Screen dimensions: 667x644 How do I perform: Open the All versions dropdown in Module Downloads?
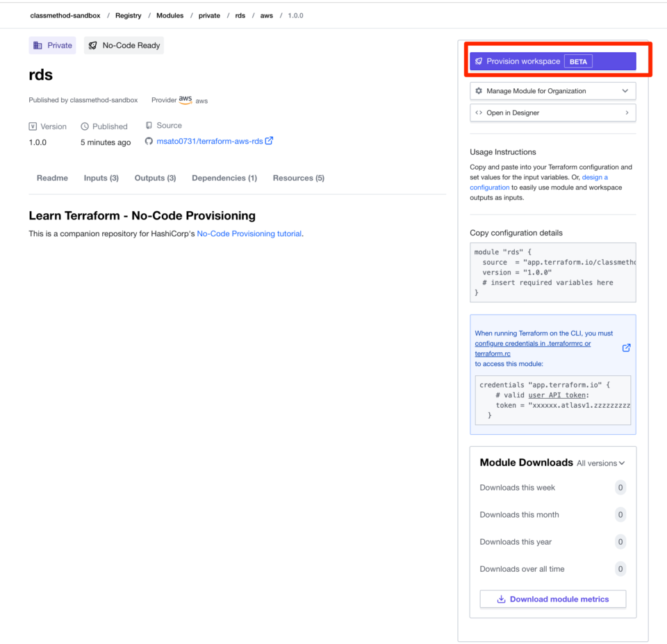(x=602, y=463)
